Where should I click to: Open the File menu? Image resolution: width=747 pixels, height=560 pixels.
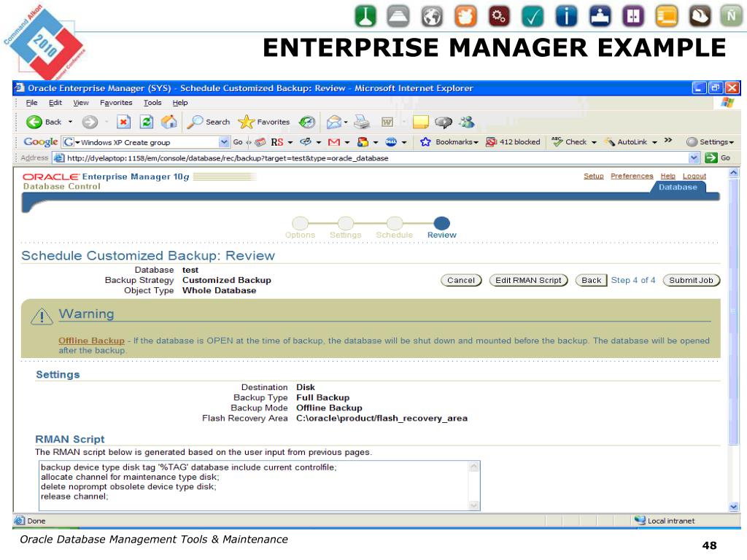pos(31,102)
